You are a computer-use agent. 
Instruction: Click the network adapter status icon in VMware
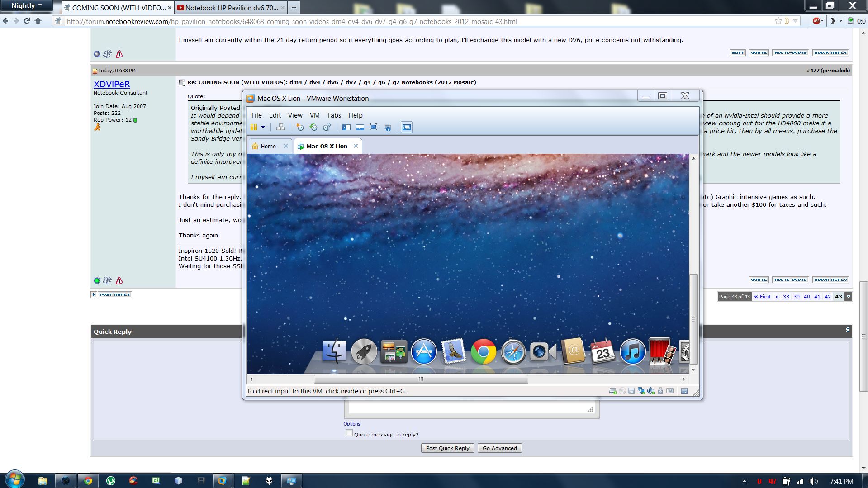click(641, 391)
